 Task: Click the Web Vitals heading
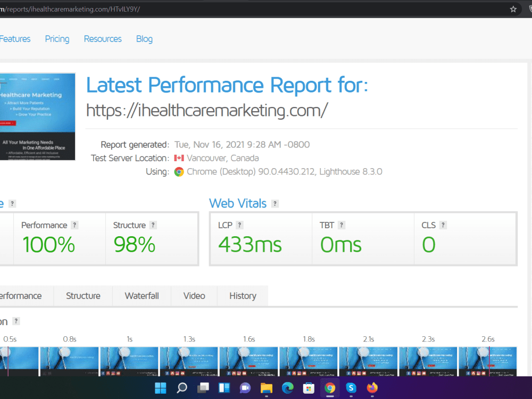coord(238,204)
